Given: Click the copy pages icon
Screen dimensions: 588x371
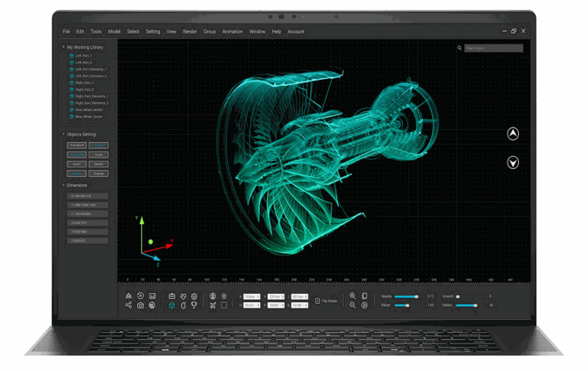Looking at the screenshot, I should coord(365,296).
